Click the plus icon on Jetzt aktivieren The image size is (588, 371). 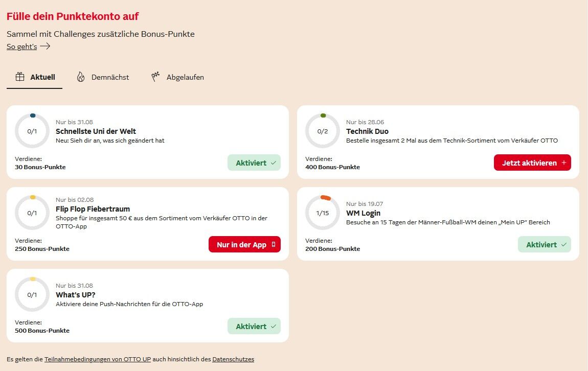tap(563, 163)
